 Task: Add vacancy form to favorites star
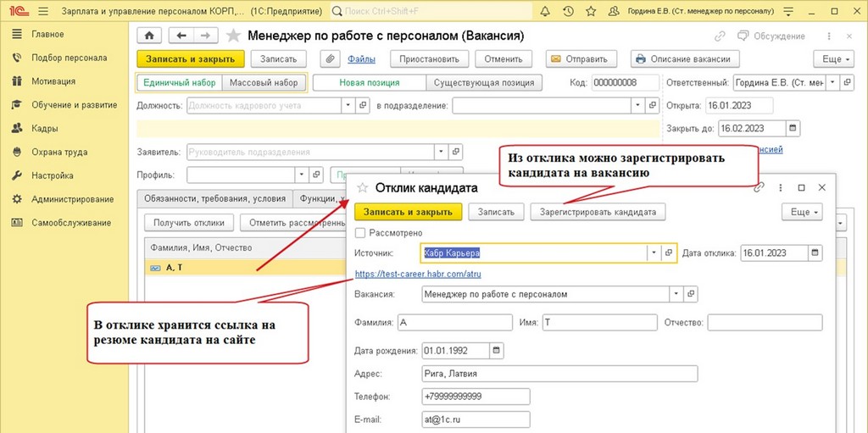pyautogui.click(x=234, y=36)
